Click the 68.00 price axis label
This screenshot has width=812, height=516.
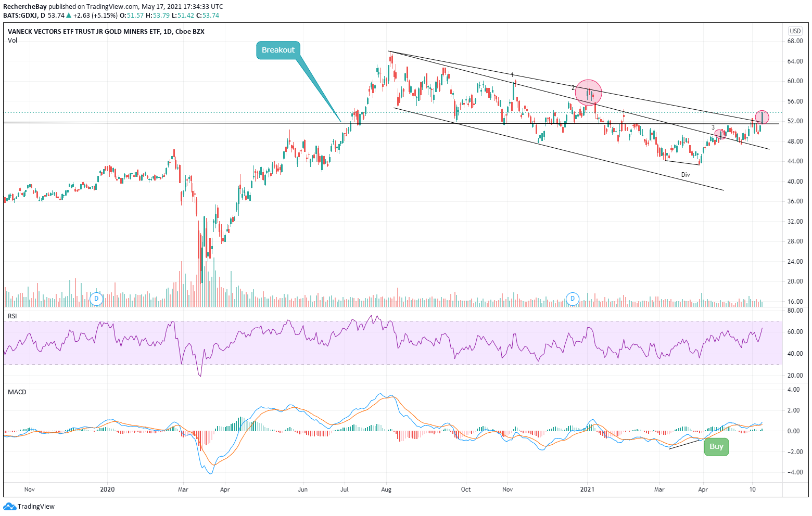point(795,41)
